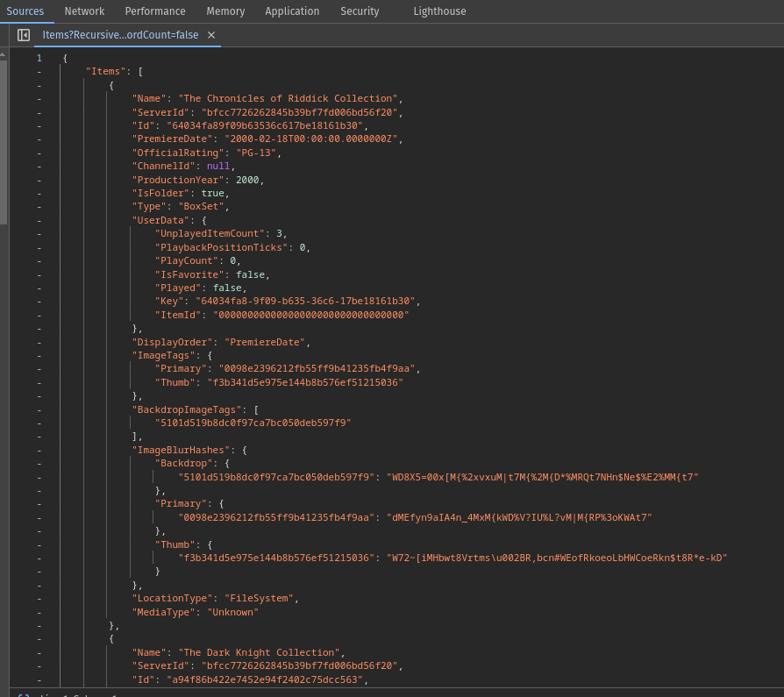Click "The Dark Knight Collection" name value

(260, 652)
